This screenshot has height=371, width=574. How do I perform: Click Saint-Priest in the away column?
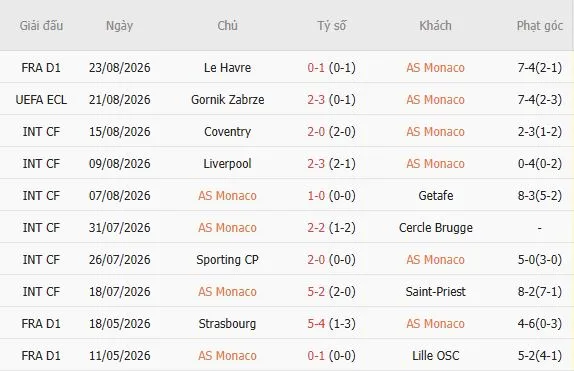[436, 292]
